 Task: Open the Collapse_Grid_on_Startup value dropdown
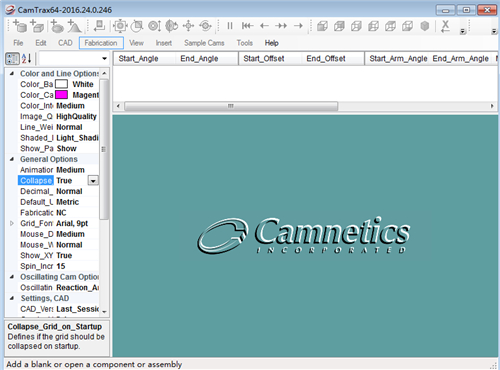pos(93,181)
